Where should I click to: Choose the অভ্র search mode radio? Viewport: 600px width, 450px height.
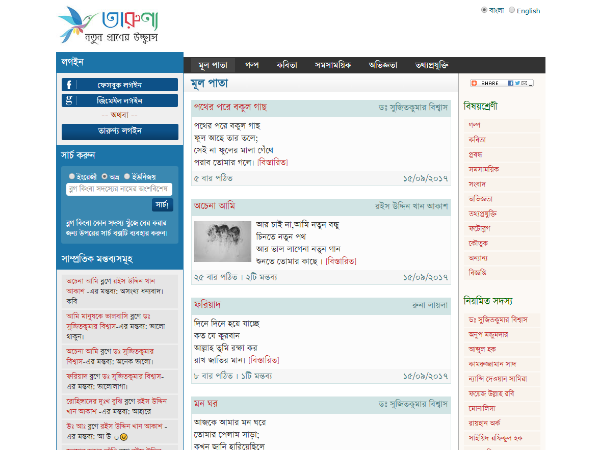[x=104, y=176]
